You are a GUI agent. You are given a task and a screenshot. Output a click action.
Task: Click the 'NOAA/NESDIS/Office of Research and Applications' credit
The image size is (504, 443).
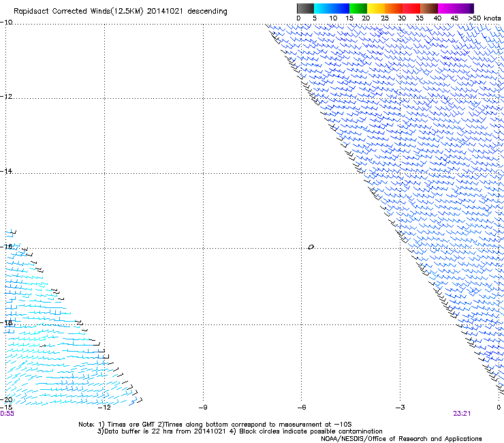click(401, 439)
